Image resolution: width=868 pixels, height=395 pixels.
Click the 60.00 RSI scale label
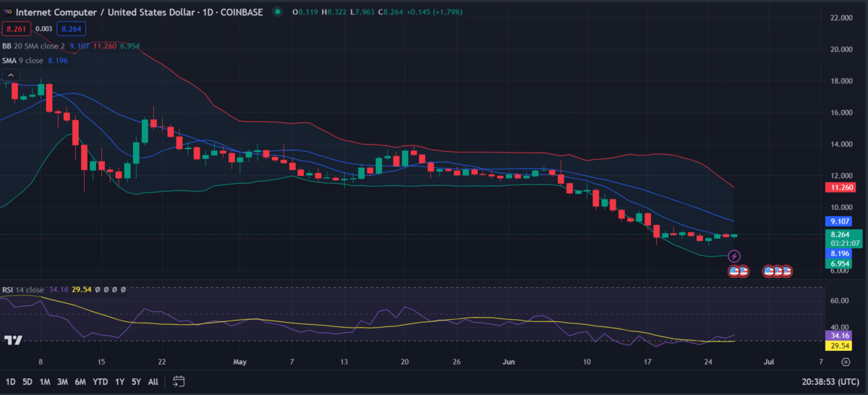[x=841, y=300]
